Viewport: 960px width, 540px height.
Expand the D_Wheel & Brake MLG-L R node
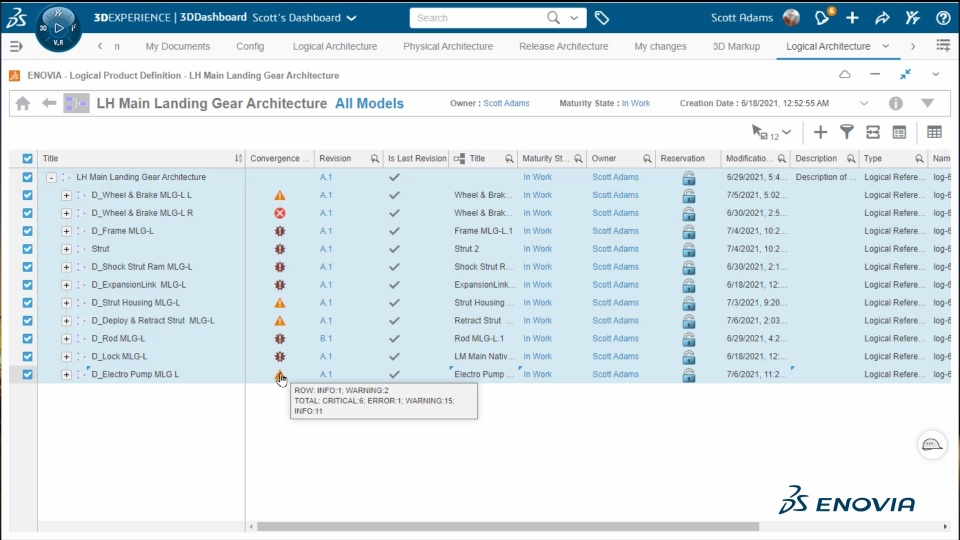pyautogui.click(x=66, y=213)
